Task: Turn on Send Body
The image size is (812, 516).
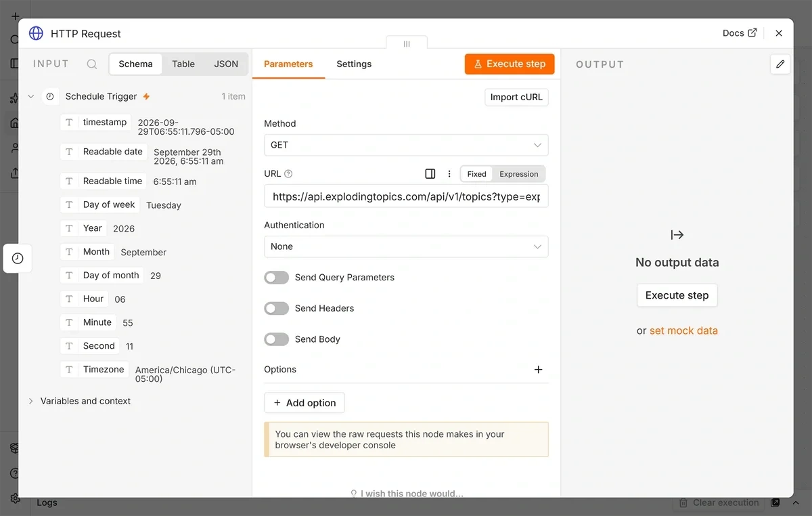Action: [x=276, y=339]
